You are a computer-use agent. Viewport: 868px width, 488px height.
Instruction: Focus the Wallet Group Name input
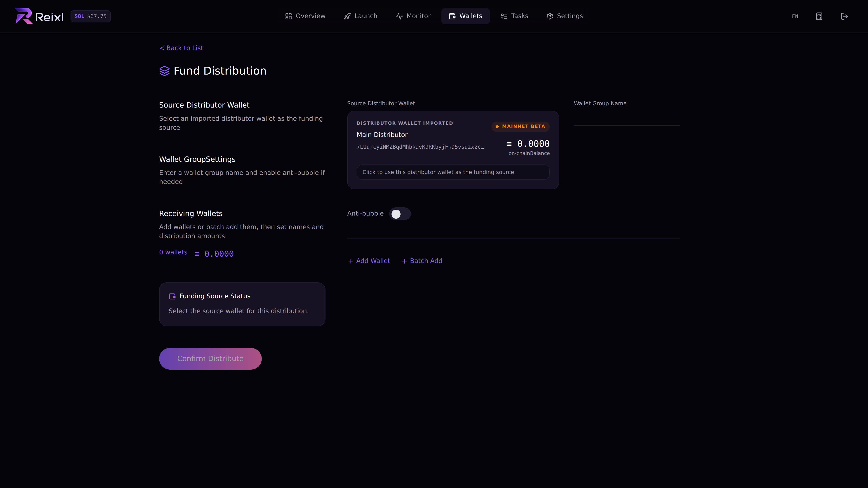tap(627, 118)
